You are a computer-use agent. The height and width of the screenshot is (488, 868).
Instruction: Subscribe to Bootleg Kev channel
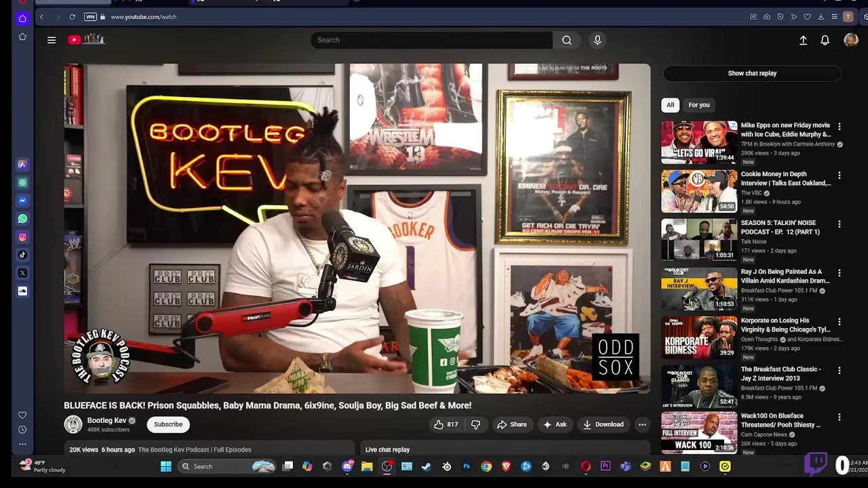168,424
